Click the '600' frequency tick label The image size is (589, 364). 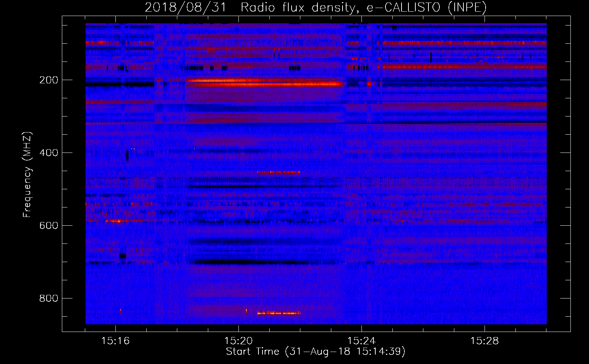point(49,226)
